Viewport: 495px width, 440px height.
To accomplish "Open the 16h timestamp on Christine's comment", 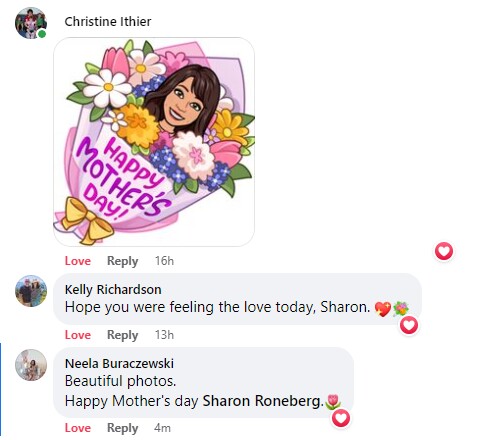I will 164,261.
